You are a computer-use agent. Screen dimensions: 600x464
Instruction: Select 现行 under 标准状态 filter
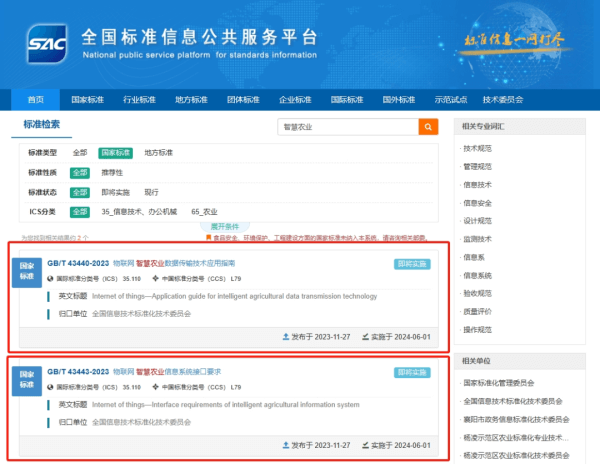pyautogui.click(x=151, y=192)
